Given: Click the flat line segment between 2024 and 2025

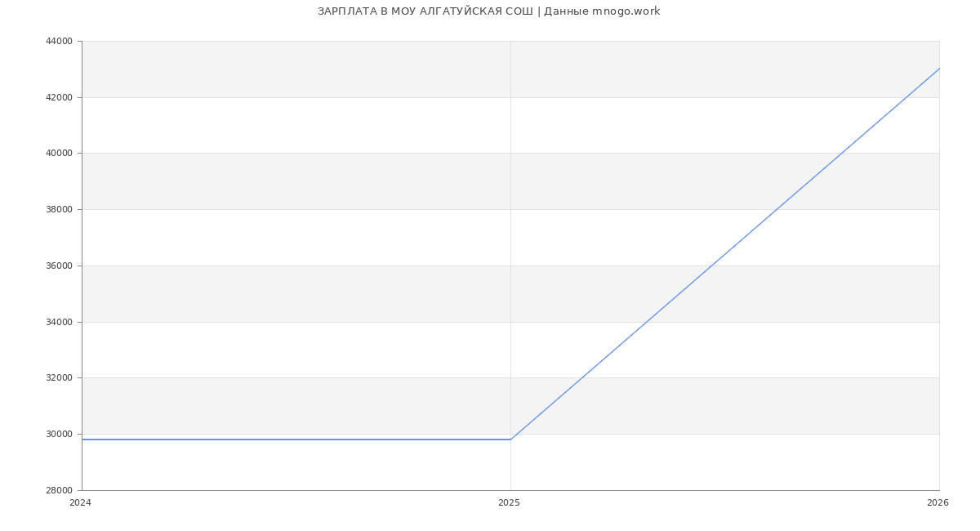Looking at the screenshot, I should pos(296,440).
